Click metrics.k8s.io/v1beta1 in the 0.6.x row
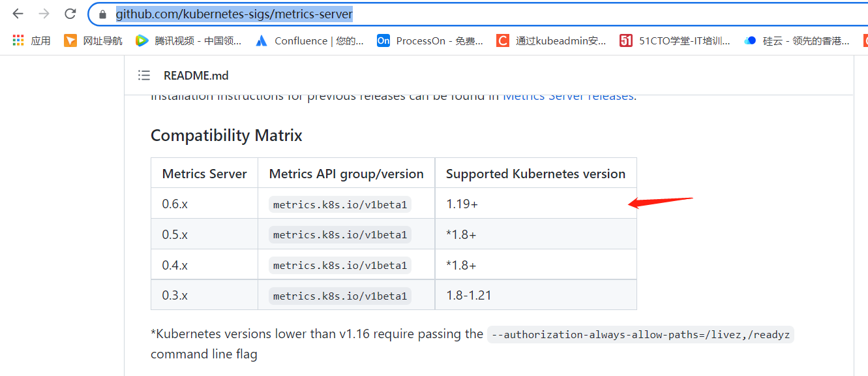Image resolution: width=868 pixels, height=376 pixels. [x=340, y=204]
